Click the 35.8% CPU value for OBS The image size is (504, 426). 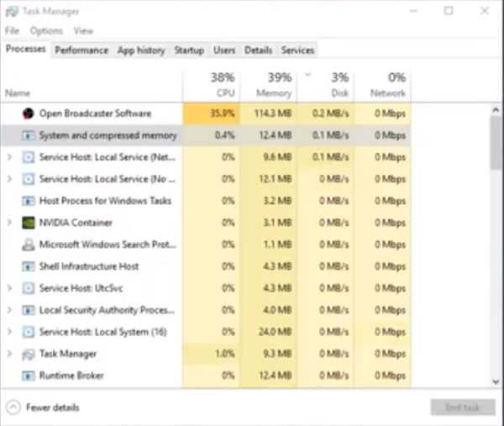coord(222,113)
